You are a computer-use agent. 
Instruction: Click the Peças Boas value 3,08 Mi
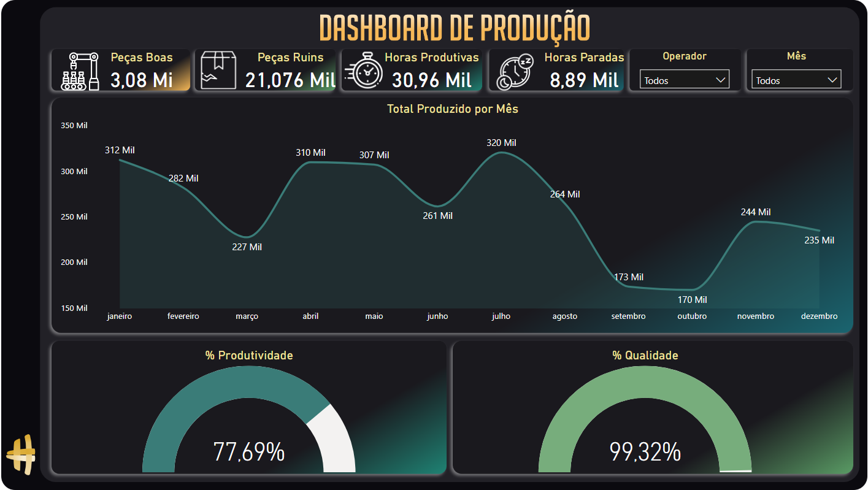pyautogui.click(x=142, y=80)
